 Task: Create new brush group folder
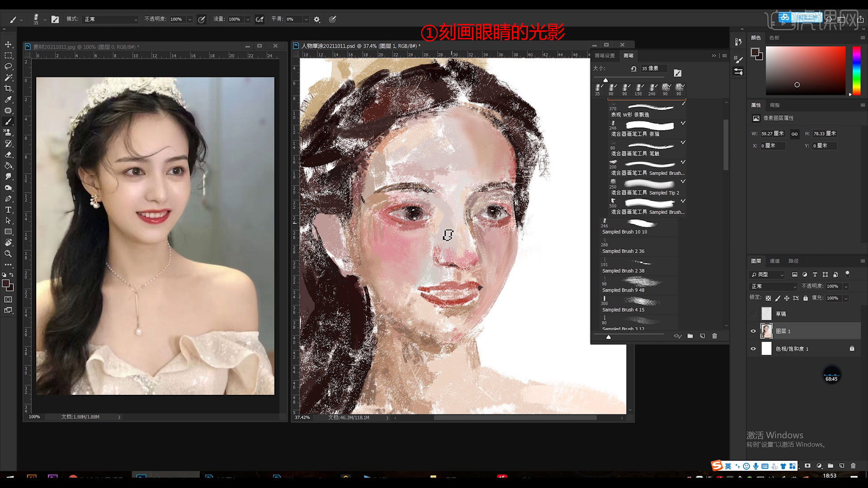[x=690, y=336]
